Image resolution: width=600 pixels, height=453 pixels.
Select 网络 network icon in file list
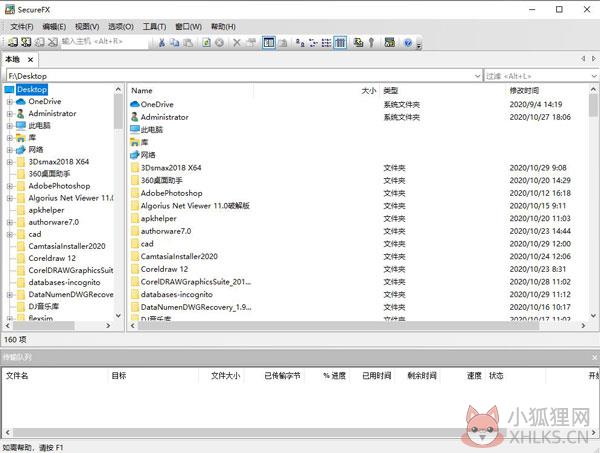pyautogui.click(x=135, y=155)
